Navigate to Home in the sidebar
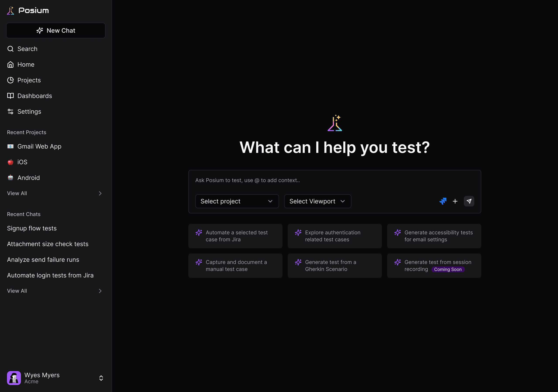 click(26, 64)
